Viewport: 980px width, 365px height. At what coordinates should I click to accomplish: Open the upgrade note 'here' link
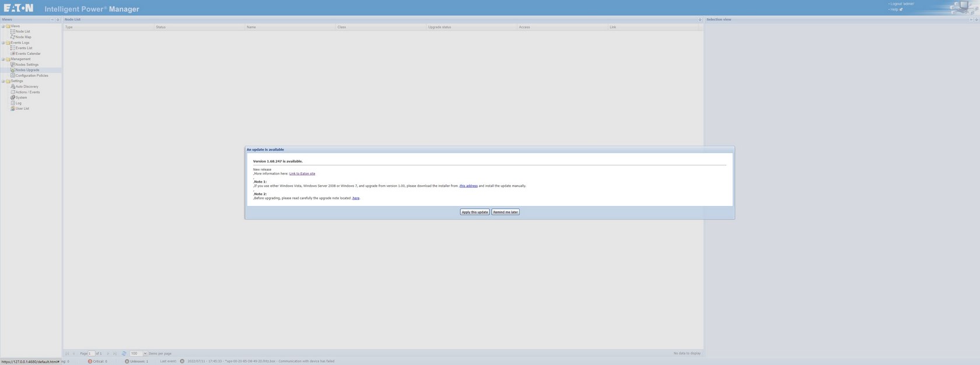(356, 198)
